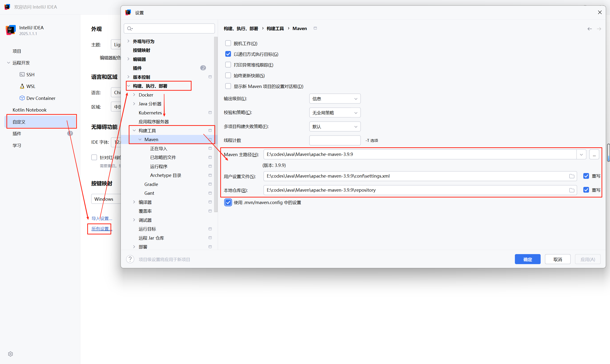Open Maven 主路径 dropdown arrow
610x364 pixels.
[581, 154]
